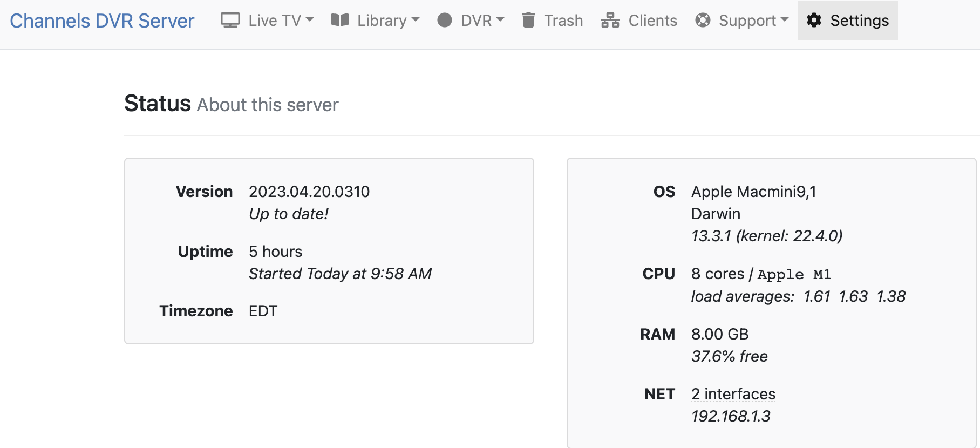Click the DVR record circle icon
The height and width of the screenshot is (448, 980).
[445, 21]
